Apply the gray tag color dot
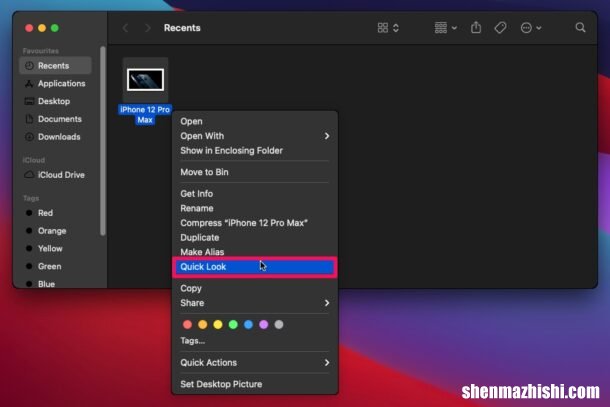This screenshot has width=610, height=407. pyautogui.click(x=279, y=325)
